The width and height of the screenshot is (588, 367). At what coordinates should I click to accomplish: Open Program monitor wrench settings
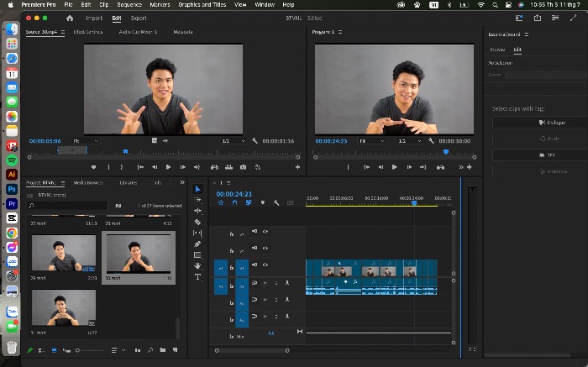(431, 141)
